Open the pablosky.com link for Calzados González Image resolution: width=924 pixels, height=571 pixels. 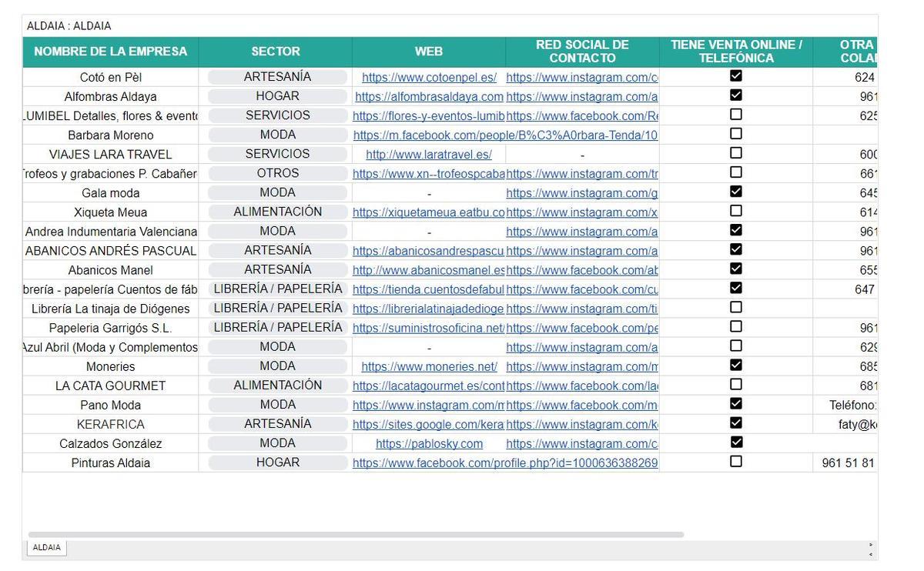point(429,444)
